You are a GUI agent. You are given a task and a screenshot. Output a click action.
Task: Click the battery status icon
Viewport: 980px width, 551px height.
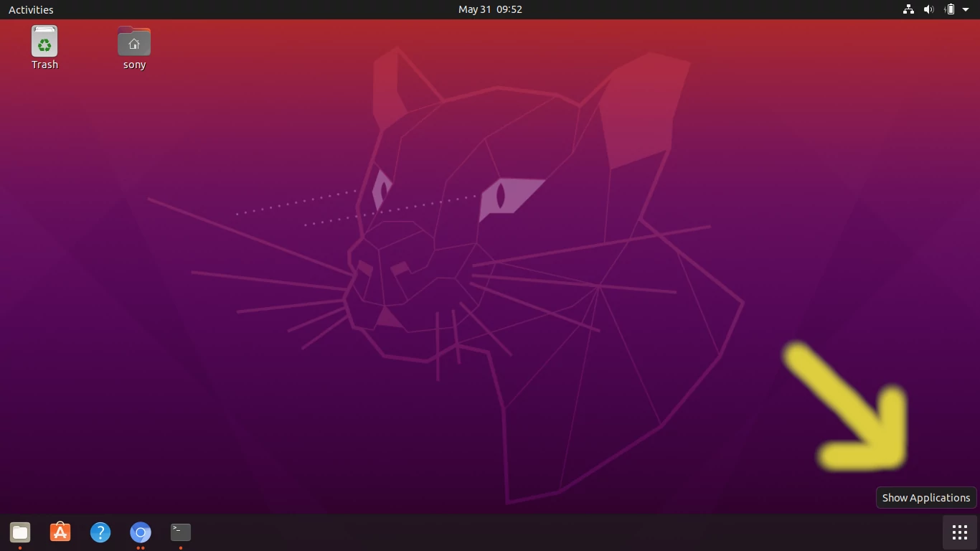point(950,9)
